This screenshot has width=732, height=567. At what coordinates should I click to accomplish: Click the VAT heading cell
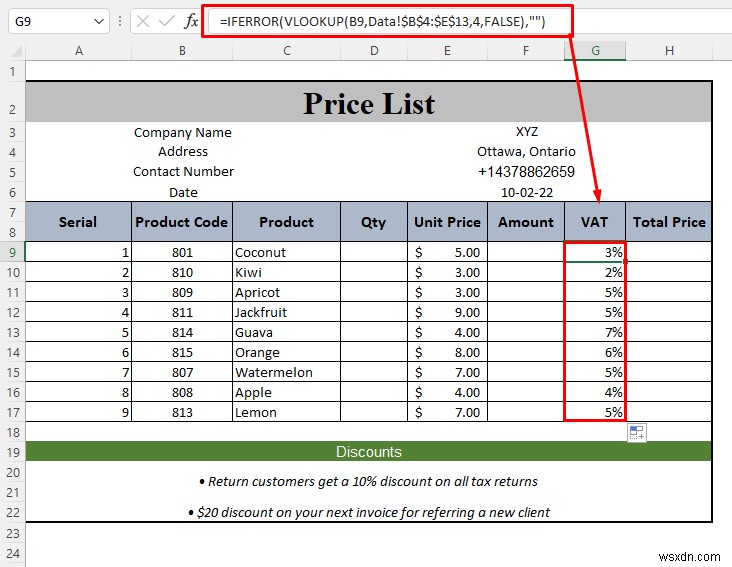coord(595,222)
